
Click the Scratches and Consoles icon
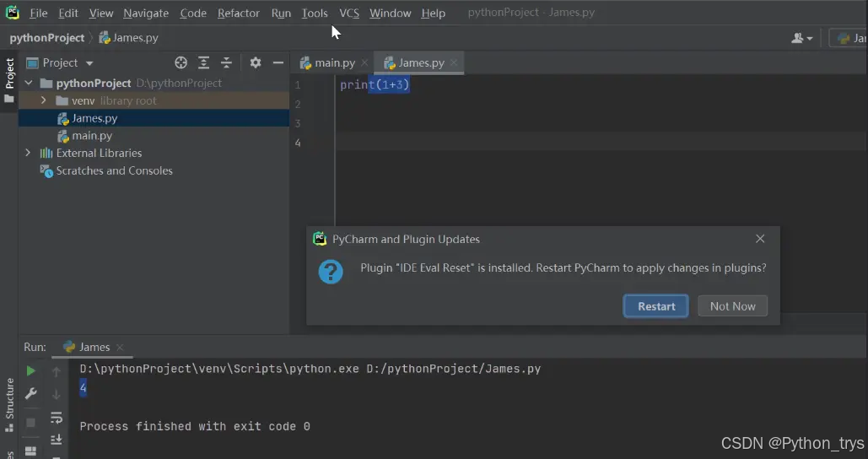tap(46, 171)
